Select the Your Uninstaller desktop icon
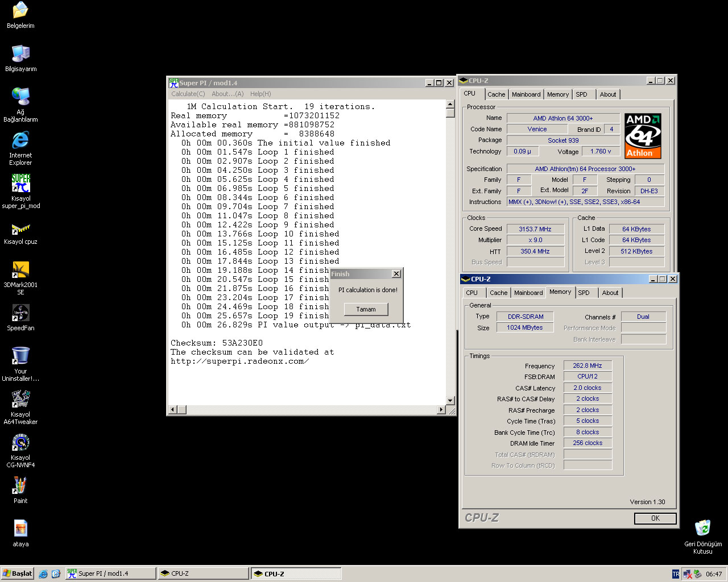This screenshot has height=582, width=728. tap(20, 356)
